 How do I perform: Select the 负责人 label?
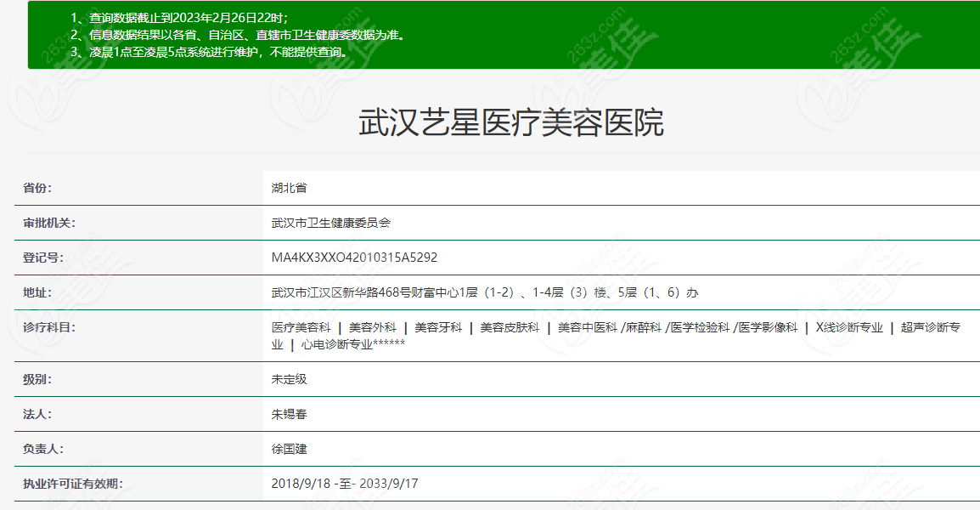tap(43, 449)
